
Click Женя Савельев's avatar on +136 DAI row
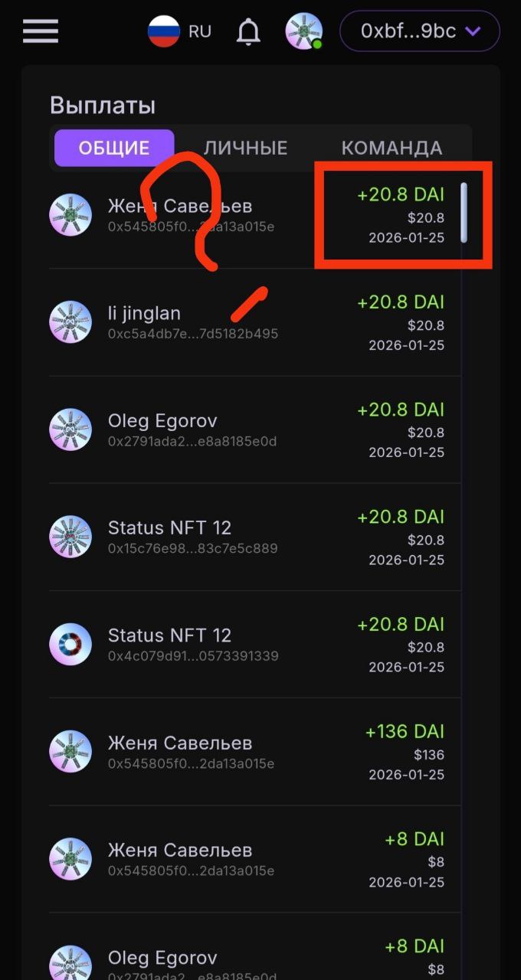pos(70,751)
